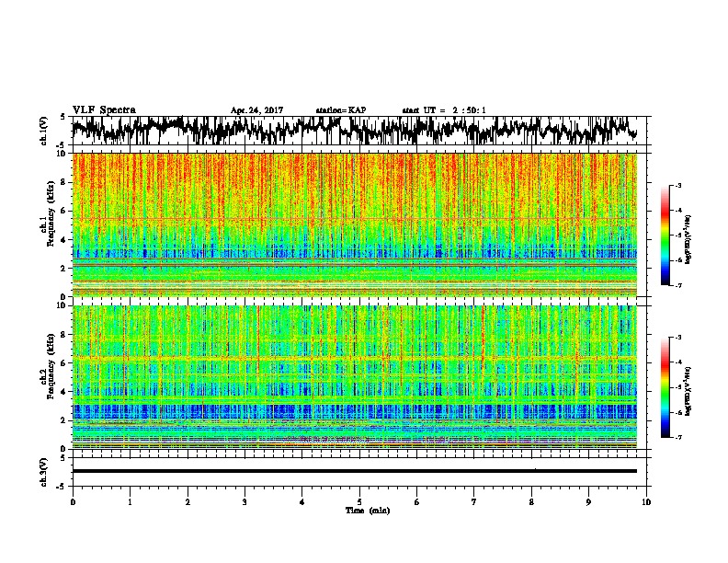Click the "ch.1(V)" waveform axis label

point(43,131)
